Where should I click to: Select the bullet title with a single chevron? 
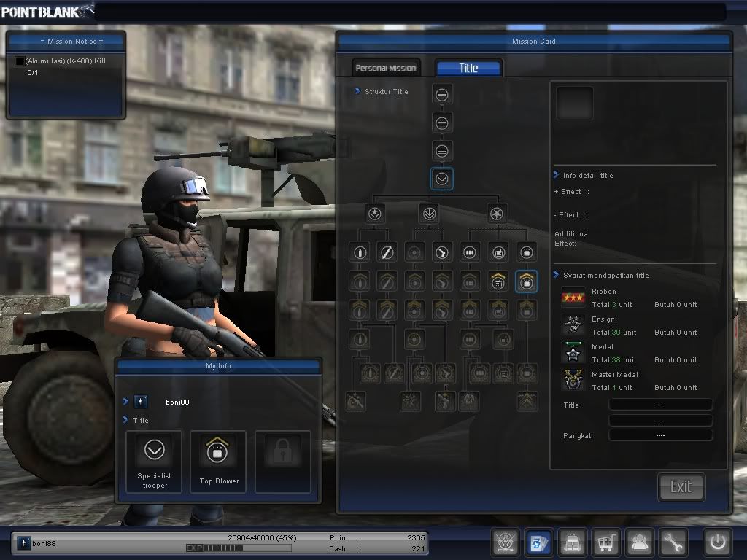tap(360, 281)
